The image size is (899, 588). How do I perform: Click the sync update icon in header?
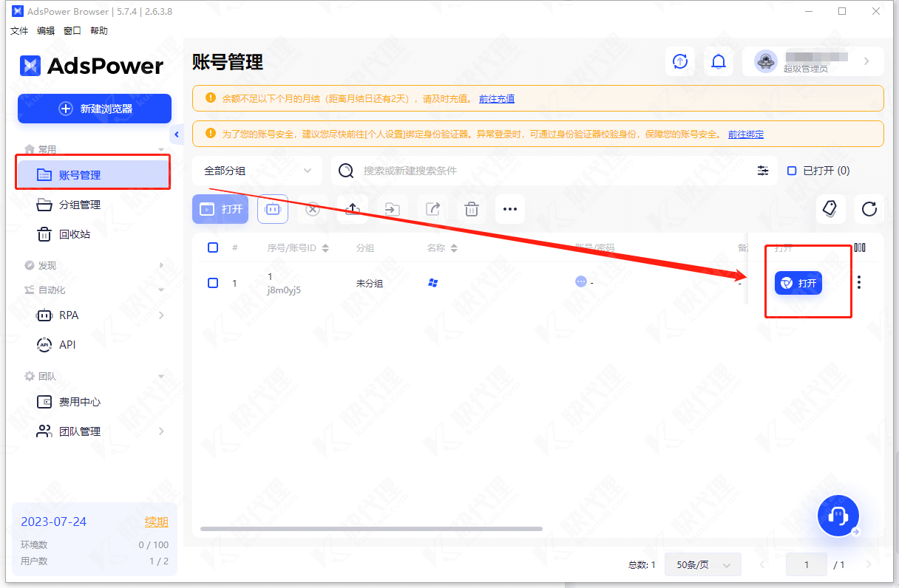tap(679, 61)
